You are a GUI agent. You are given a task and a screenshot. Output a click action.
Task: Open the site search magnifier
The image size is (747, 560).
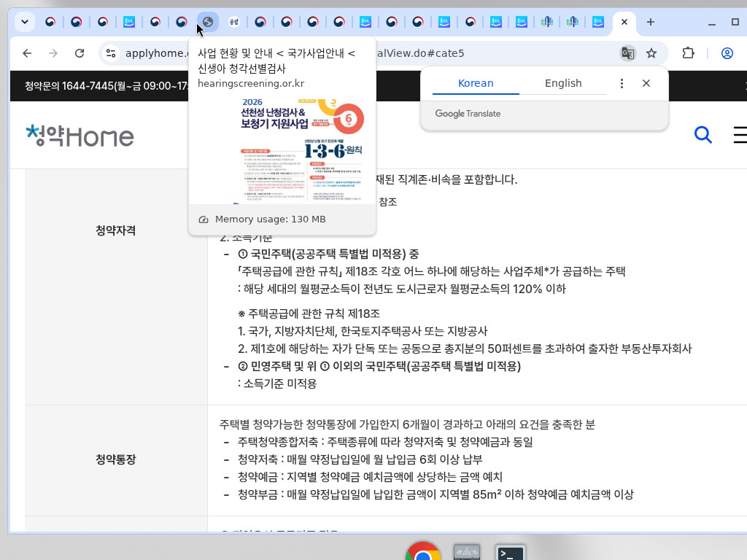703,135
